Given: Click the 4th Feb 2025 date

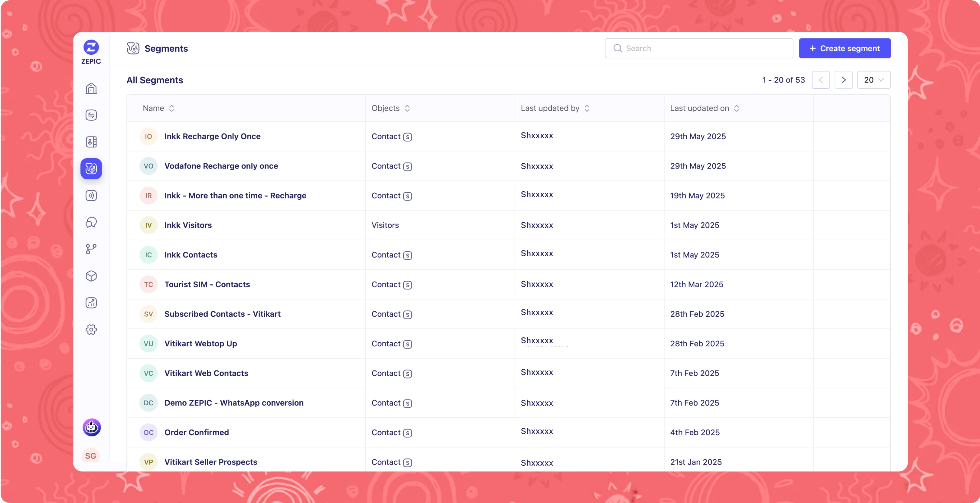Looking at the screenshot, I should pyautogui.click(x=695, y=433).
